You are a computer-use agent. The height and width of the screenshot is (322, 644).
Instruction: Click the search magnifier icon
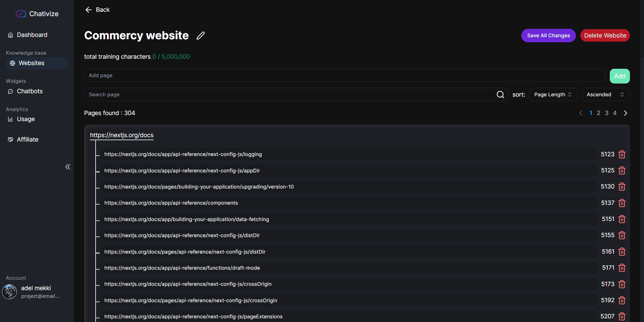pyautogui.click(x=500, y=95)
